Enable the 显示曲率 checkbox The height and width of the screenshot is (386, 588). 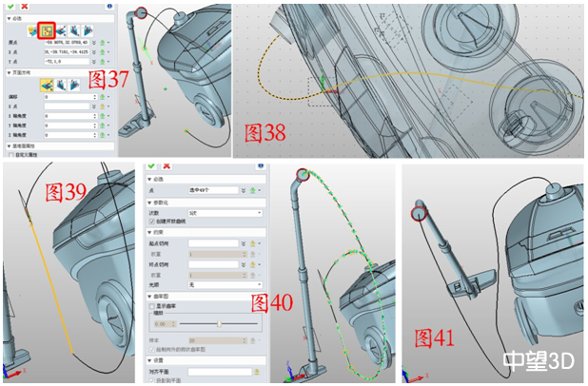click(x=153, y=306)
